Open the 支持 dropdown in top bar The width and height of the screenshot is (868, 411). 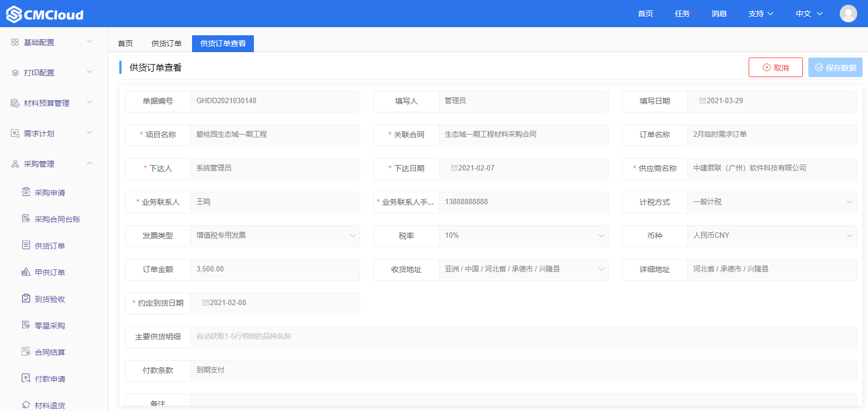click(761, 14)
